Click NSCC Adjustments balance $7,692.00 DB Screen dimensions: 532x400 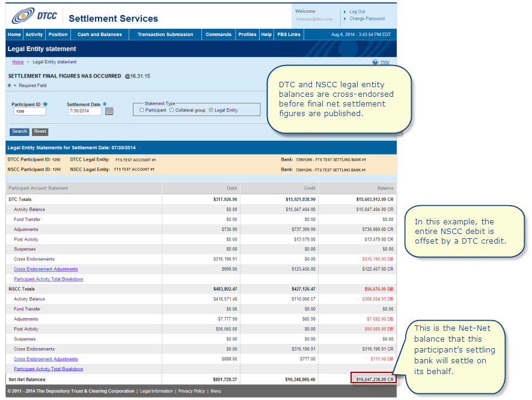380,319
